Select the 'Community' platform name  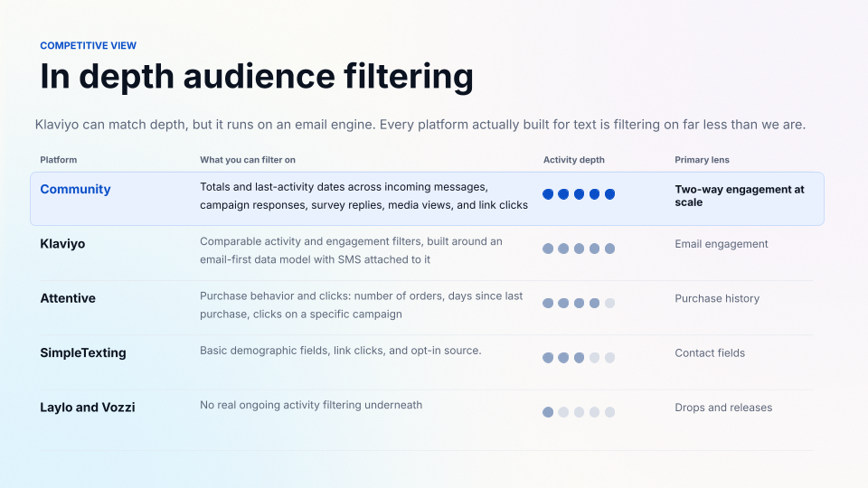click(75, 189)
